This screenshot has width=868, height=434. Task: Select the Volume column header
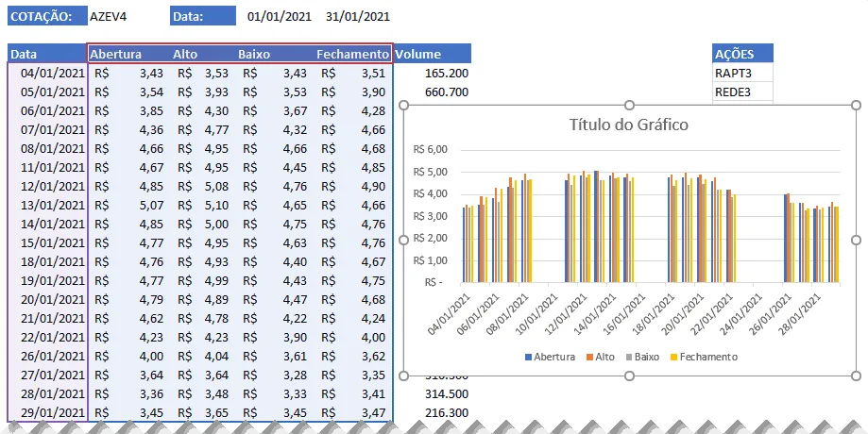coord(433,54)
